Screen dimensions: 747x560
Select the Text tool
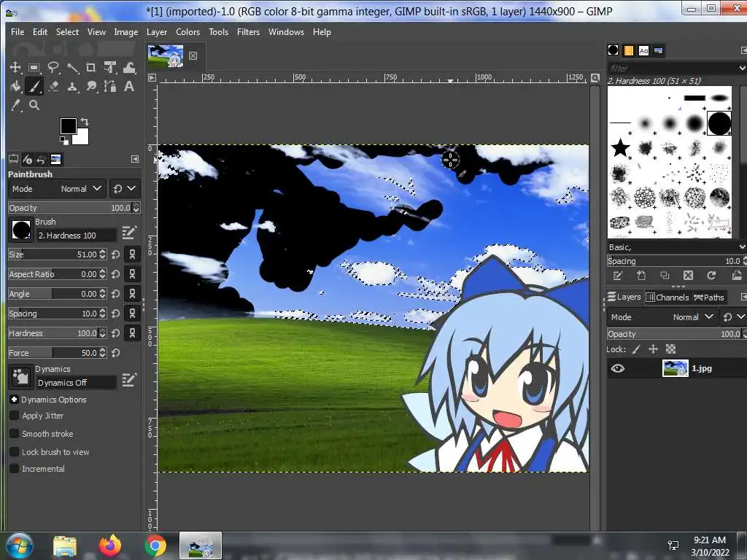(129, 86)
